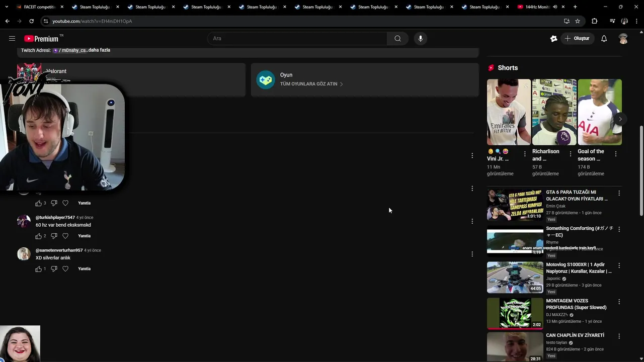
Task: Open options menu for @sametenverturhan957 comment
Action: point(472,254)
